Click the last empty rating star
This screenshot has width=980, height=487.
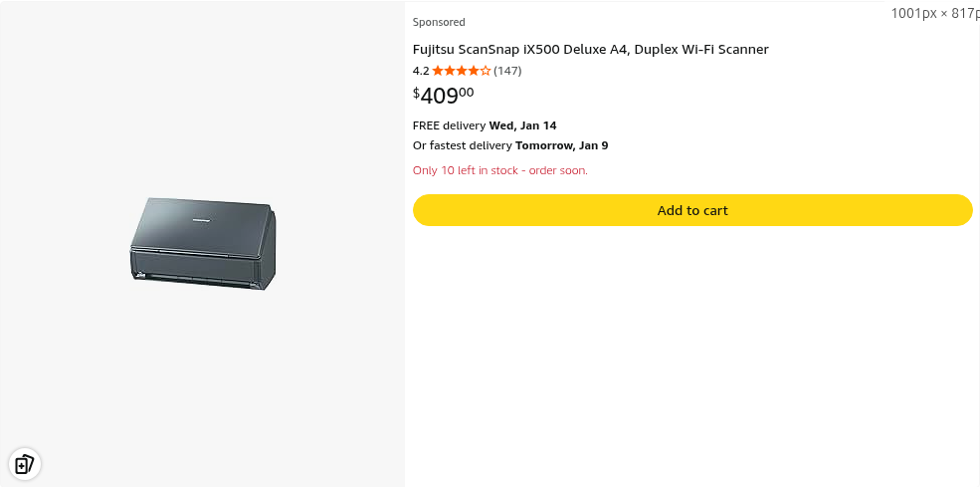[486, 71]
